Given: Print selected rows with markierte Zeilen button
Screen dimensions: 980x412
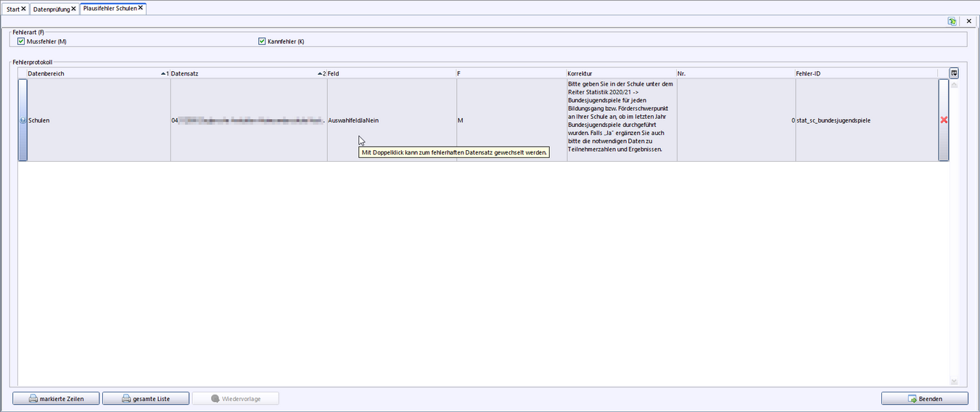Looking at the screenshot, I should 56,399.
